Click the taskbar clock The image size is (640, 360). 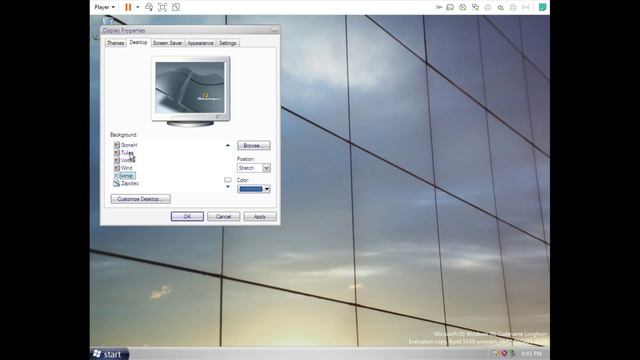point(531,353)
